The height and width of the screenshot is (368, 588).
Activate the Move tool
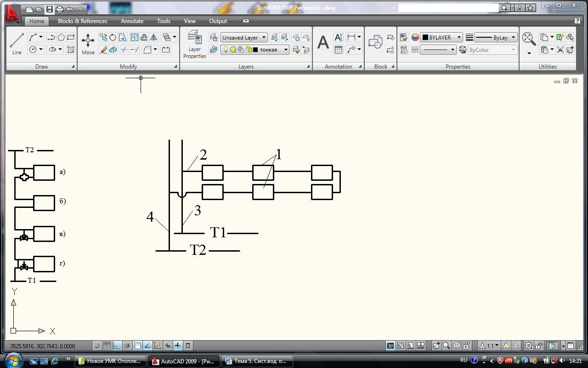click(88, 44)
